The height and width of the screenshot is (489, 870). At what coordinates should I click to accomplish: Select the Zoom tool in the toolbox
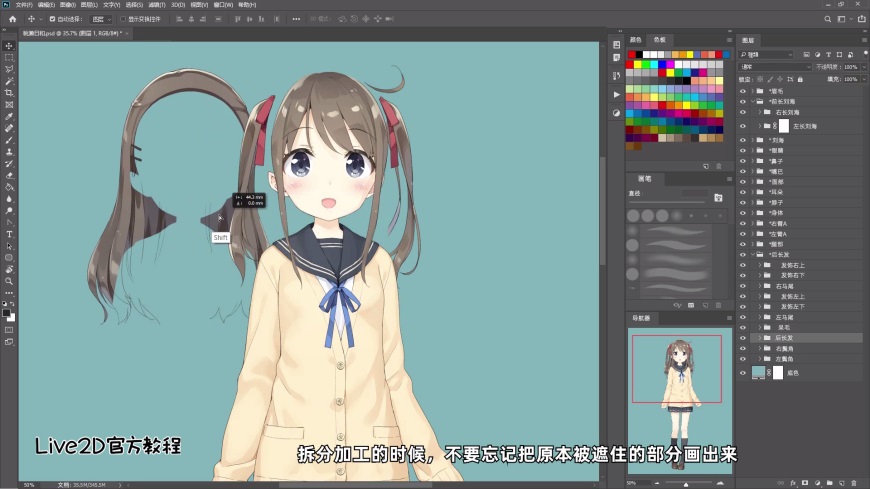(9, 281)
